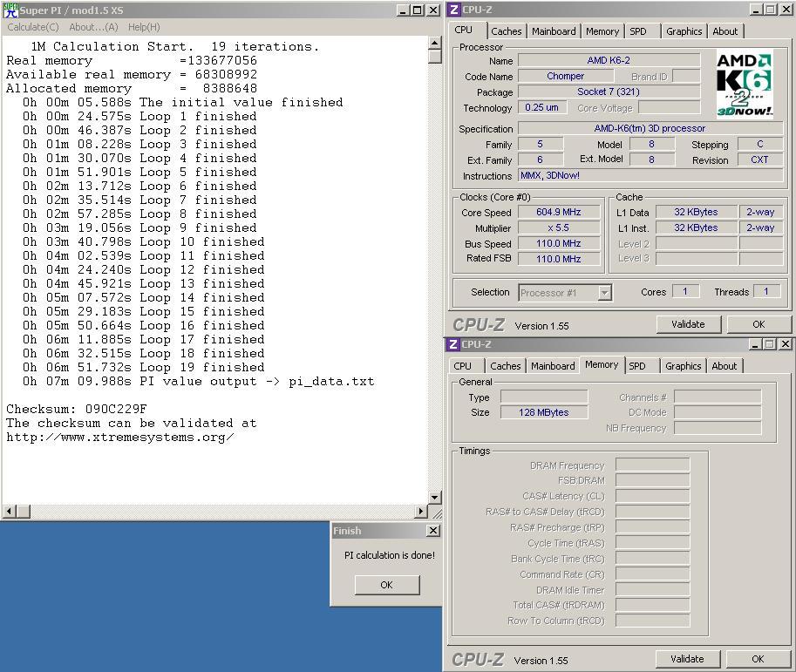
Task: Open Graphics tab in top CPU-Z window
Action: (684, 31)
